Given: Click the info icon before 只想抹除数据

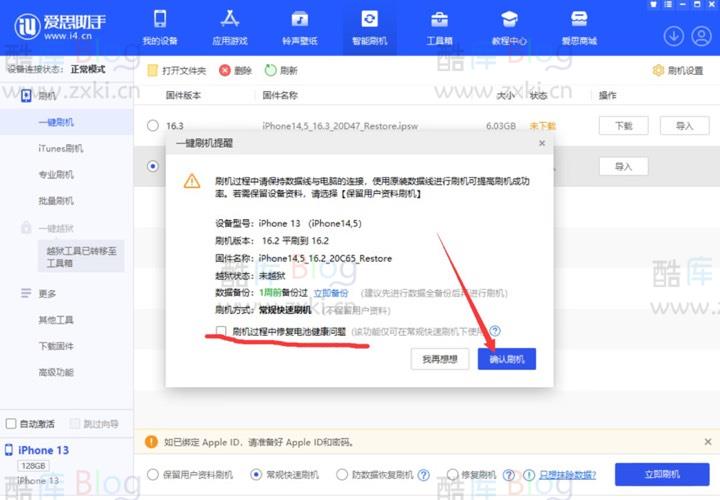Looking at the screenshot, I should [529, 475].
